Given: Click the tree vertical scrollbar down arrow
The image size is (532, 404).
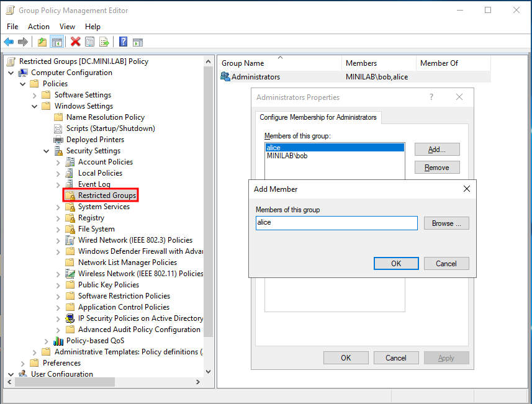Looking at the screenshot, I should click(x=209, y=372).
